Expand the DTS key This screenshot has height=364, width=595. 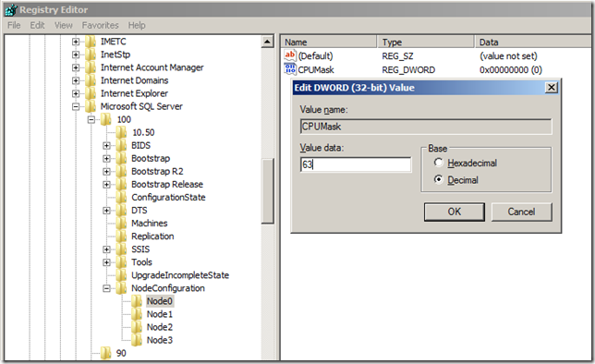(x=106, y=211)
